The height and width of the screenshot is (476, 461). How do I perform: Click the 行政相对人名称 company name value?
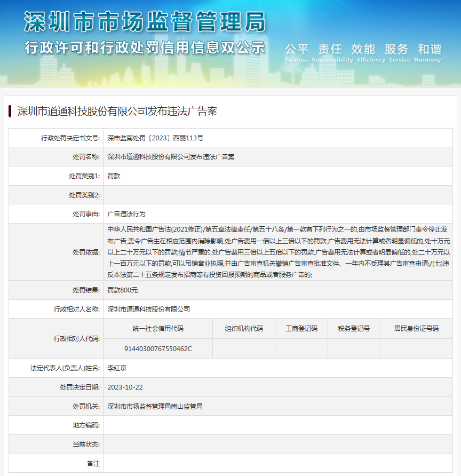[149, 310]
